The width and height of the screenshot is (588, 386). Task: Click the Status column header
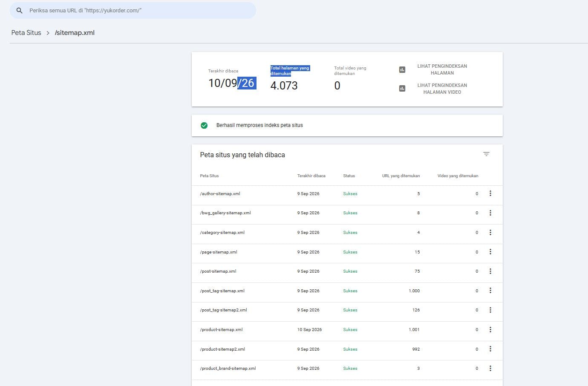coord(349,176)
